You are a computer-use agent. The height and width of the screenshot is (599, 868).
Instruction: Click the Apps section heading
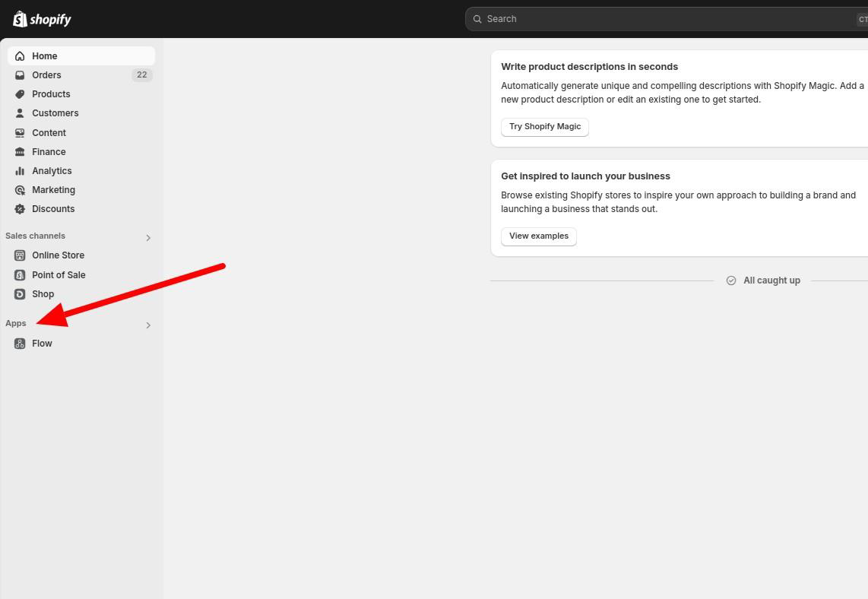pyautogui.click(x=15, y=323)
